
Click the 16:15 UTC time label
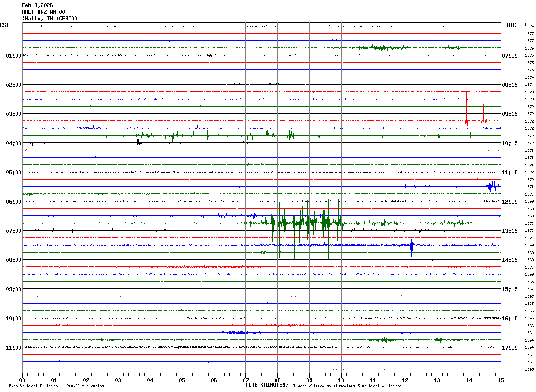[x=509, y=319]
